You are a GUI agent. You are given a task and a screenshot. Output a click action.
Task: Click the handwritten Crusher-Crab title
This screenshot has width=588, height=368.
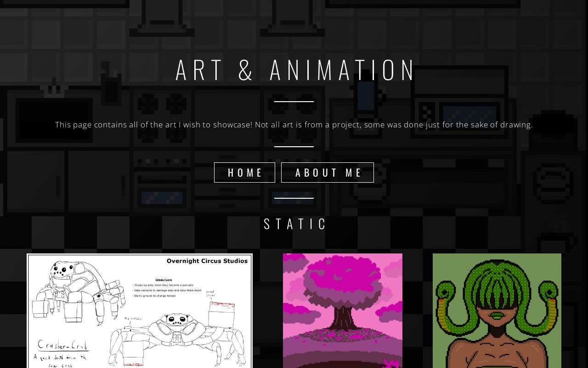pos(63,345)
